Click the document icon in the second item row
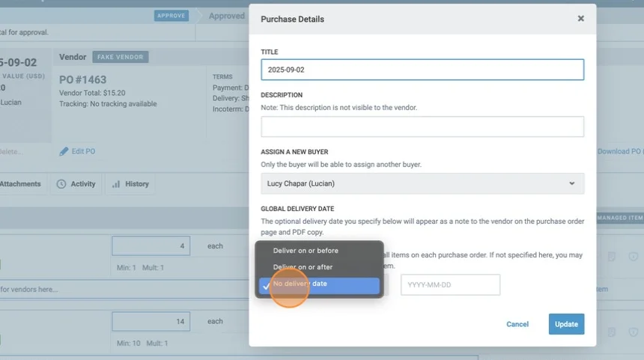The image size is (644, 360). click(x=612, y=332)
